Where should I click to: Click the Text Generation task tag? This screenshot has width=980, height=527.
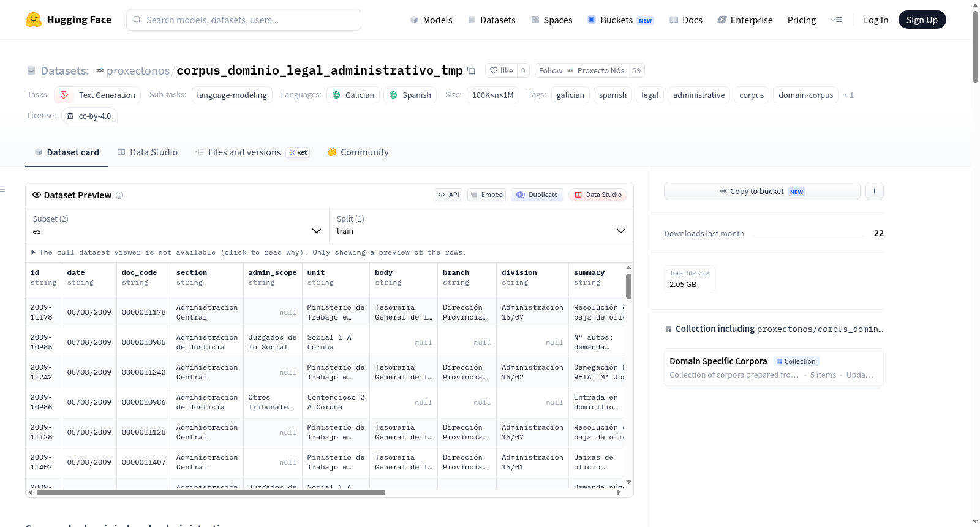(x=98, y=95)
